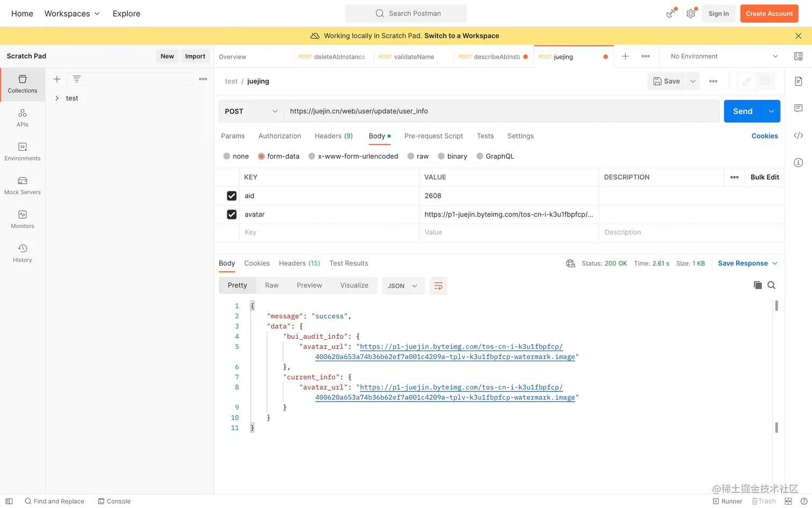Open the Mock Servers sidebar panel
This screenshot has width=812, height=508.
point(23,185)
